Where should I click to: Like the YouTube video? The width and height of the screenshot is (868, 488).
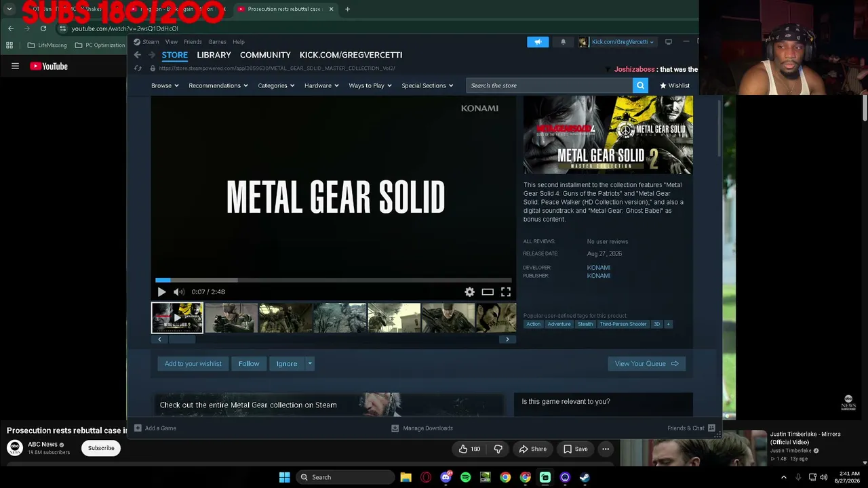[469, 449]
